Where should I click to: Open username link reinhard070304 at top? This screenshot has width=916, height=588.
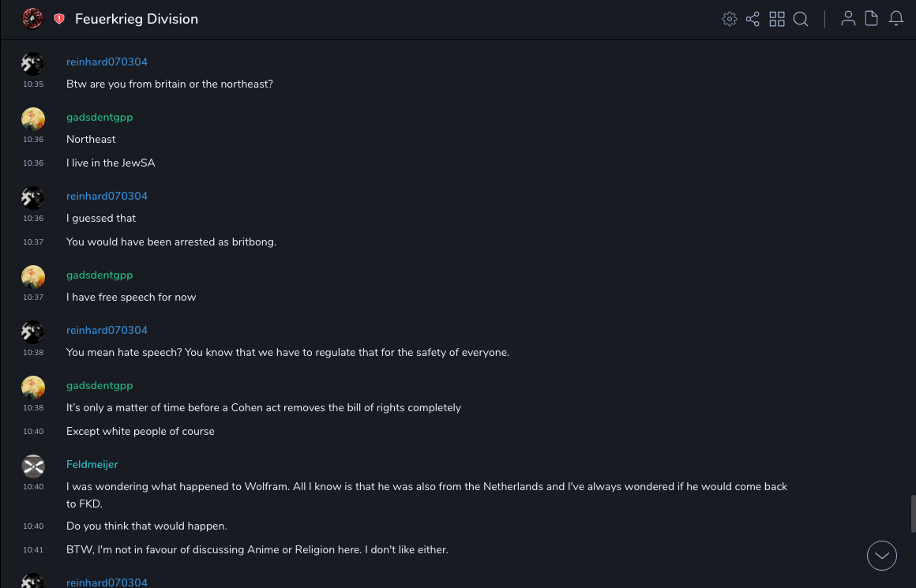(107, 62)
